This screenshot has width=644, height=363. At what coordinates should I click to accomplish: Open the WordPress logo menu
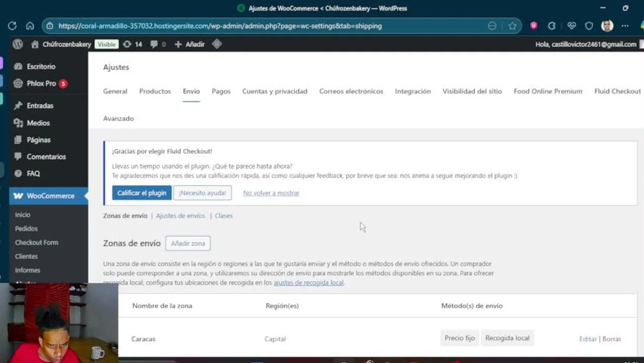point(18,44)
